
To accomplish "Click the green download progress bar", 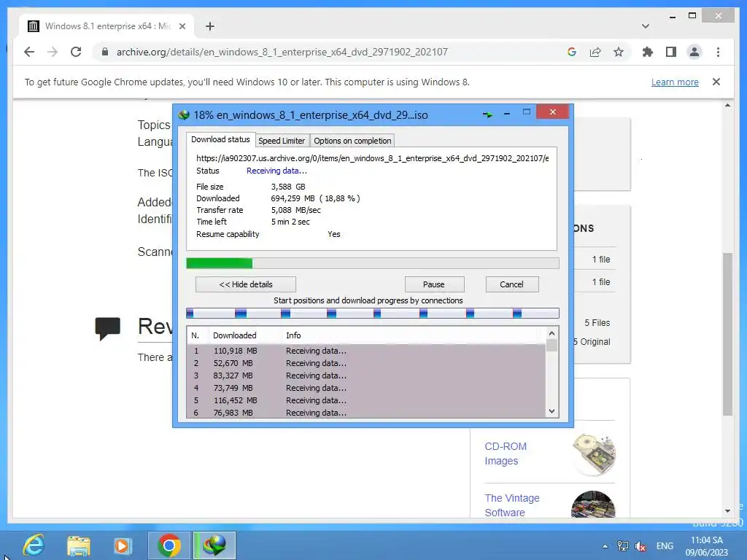I will click(373, 262).
